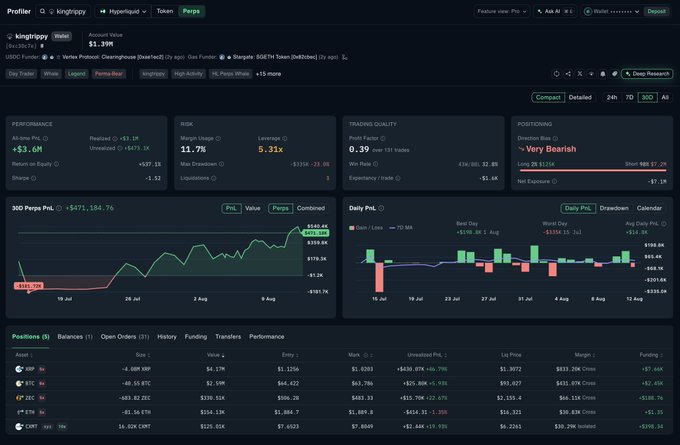Viewport: 680px width, 445px height.
Task: Click the Deposit button
Action: pos(656,11)
